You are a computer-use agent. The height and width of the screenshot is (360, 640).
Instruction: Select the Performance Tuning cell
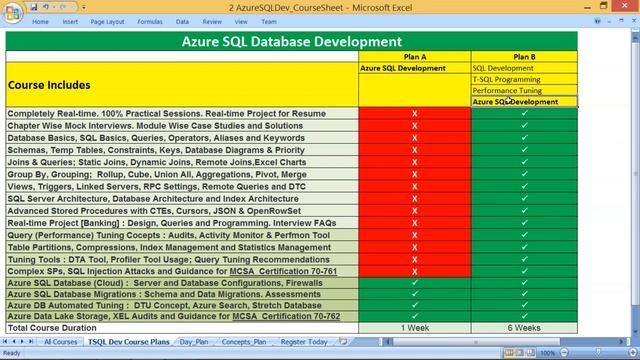click(524, 90)
